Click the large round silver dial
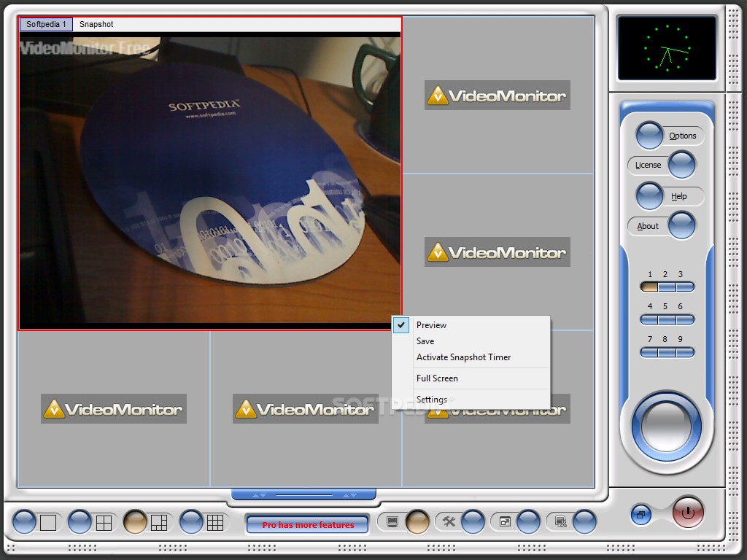Image resolution: width=747 pixels, height=560 pixels. [x=667, y=426]
